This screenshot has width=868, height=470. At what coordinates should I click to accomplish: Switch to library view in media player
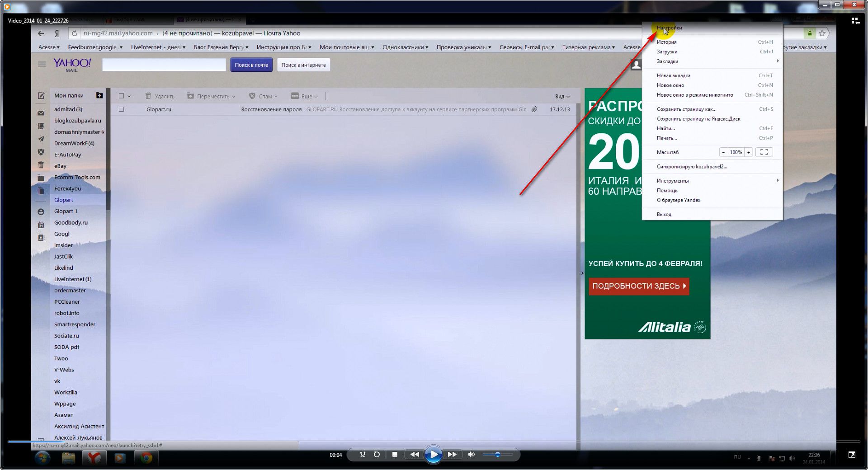(x=855, y=21)
